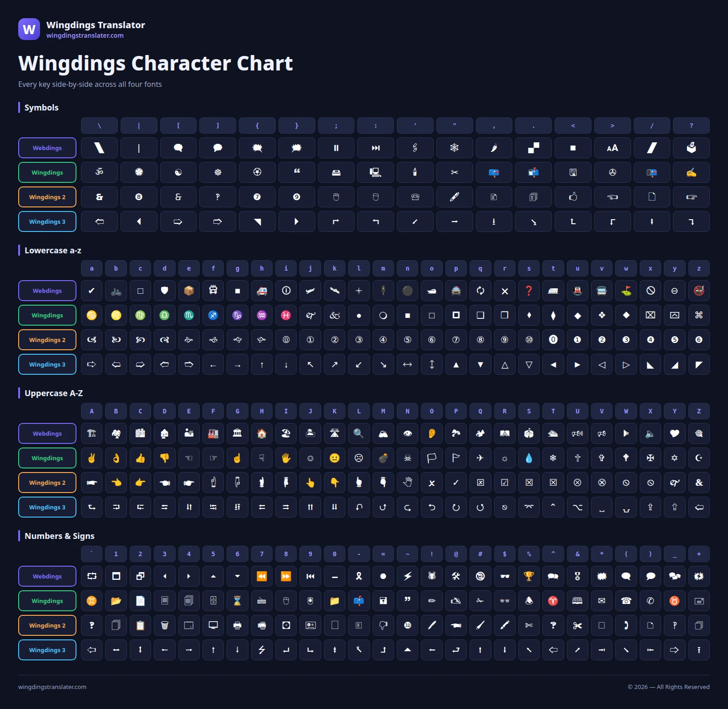Choose the Wingdings Sagittarius symbol under lowercase f
728x709 pixels.
pos(213,316)
